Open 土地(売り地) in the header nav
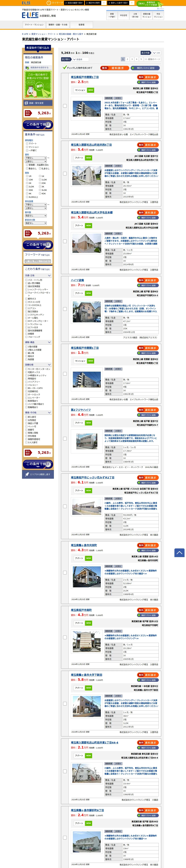 (135, 15)
